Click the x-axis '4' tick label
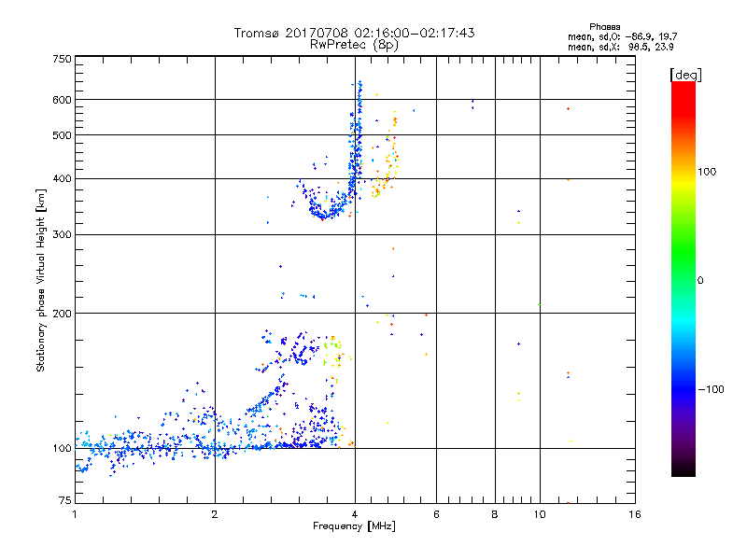This screenshot has width=747, height=560. (355, 514)
